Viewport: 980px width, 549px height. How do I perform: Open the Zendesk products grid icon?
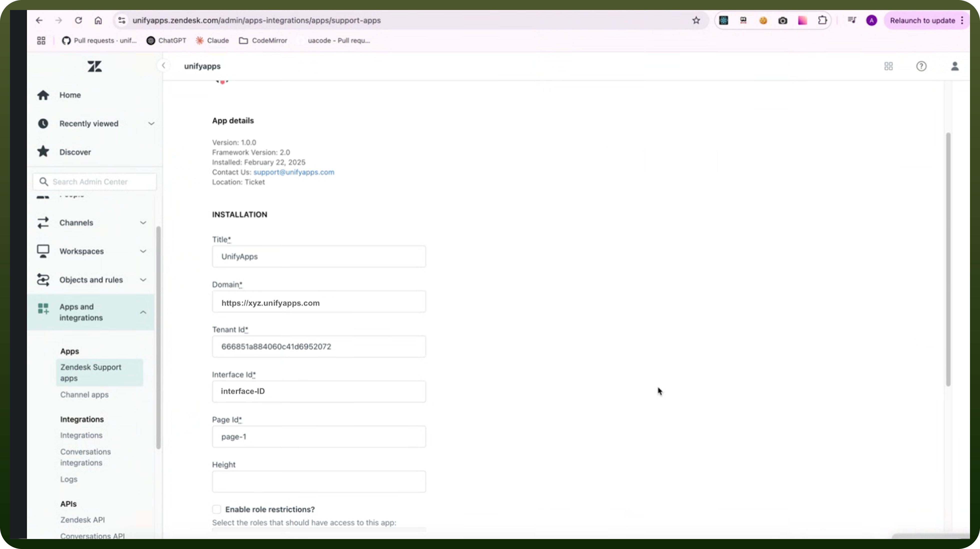(x=888, y=66)
